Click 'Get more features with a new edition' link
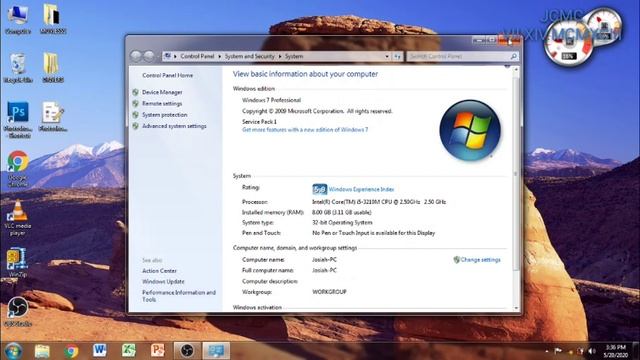Viewport: 640px width, 360px height. click(305, 130)
